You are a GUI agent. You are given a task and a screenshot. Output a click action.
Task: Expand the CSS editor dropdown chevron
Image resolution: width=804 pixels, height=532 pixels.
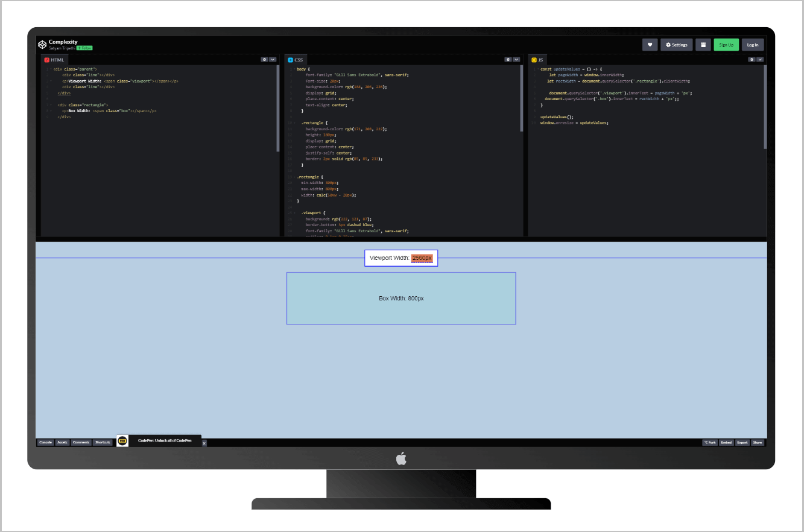[516, 60]
